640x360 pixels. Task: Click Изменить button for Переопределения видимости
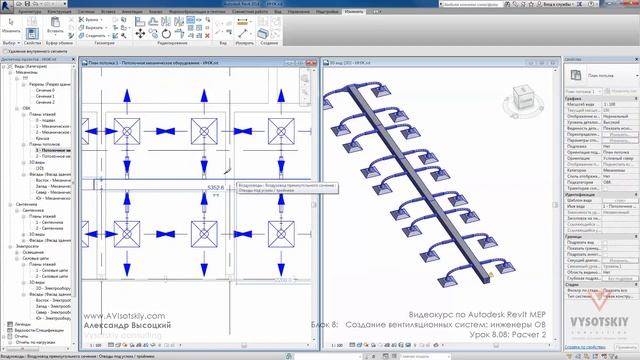620,134
